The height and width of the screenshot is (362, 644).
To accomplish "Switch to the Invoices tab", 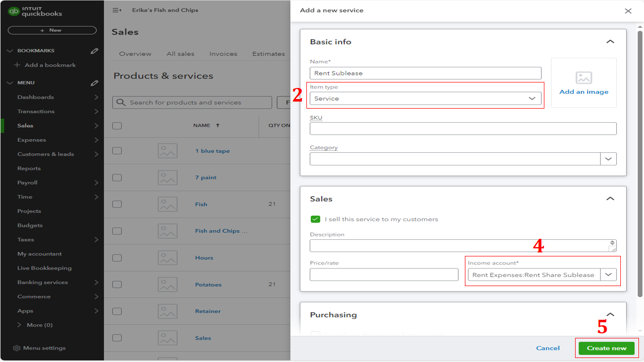I will [x=223, y=54].
